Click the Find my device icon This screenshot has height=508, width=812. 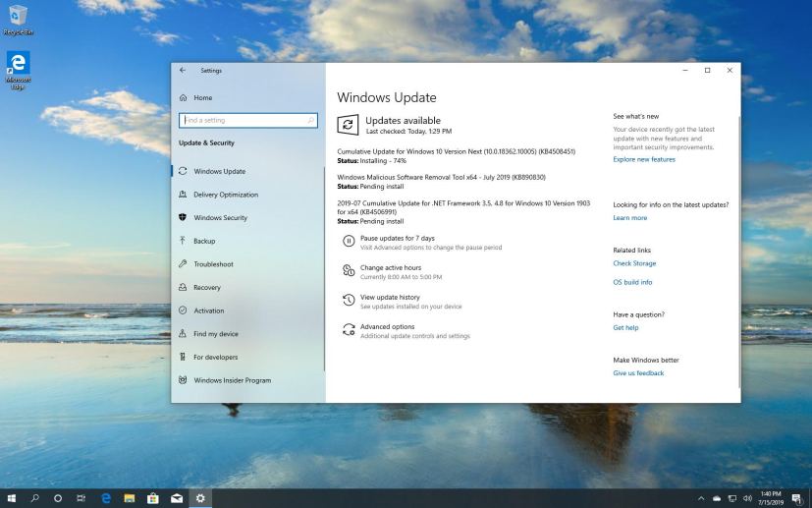click(x=183, y=334)
